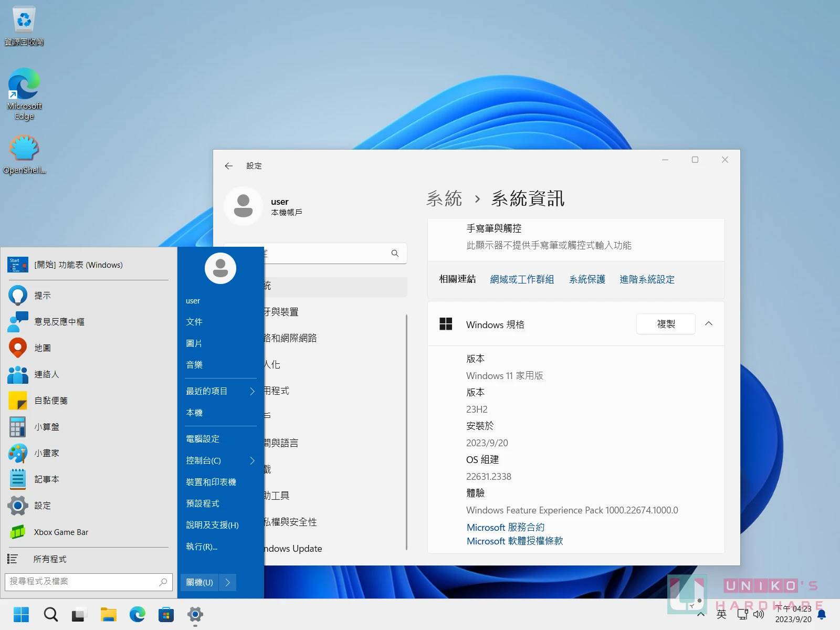Open 系統保護 link
The image size is (840, 630).
coord(587,279)
